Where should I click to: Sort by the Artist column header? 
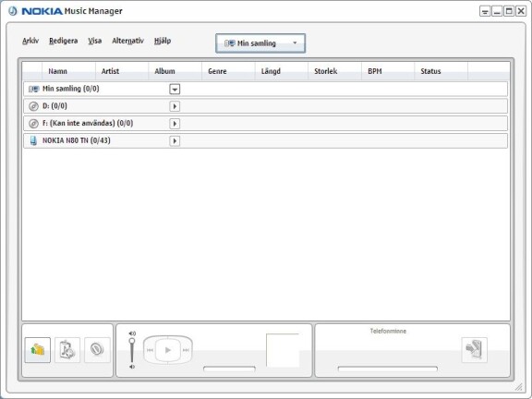click(x=122, y=71)
